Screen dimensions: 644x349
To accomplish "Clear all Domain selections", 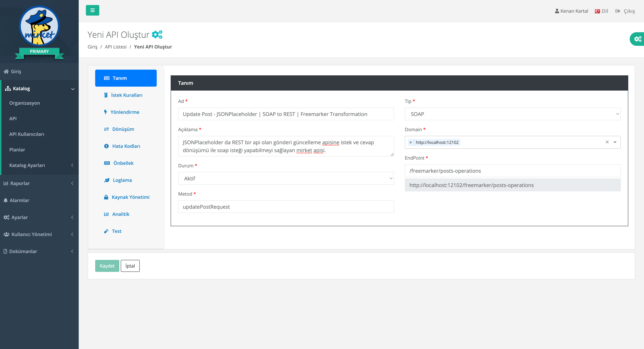I will (x=607, y=142).
